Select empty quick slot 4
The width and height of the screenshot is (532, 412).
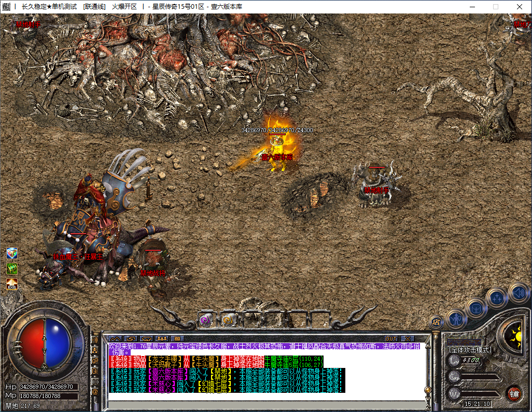tap(274, 320)
